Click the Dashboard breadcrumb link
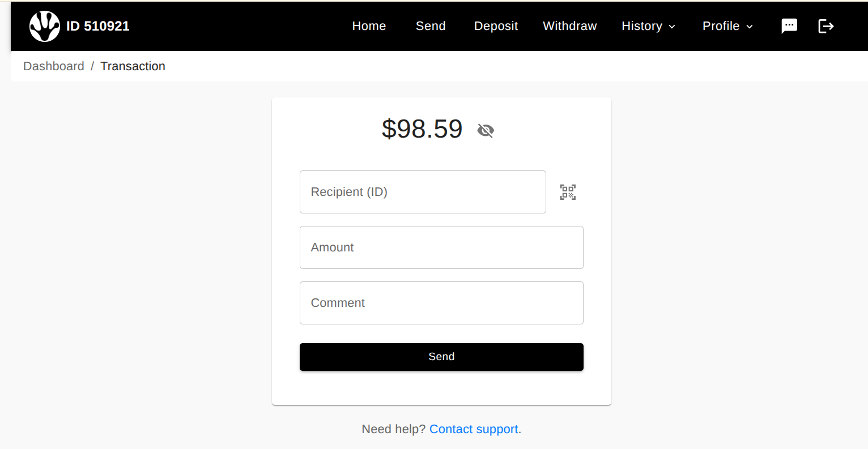Screen dimensions: 868x449 tap(54, 66)
